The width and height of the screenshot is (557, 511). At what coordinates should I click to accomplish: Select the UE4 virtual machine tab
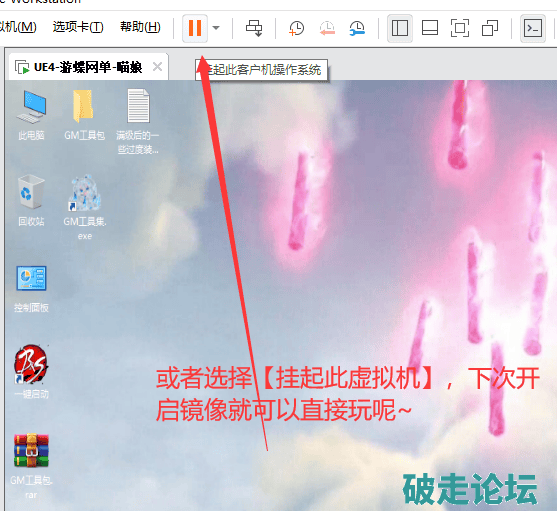point(88,67)
